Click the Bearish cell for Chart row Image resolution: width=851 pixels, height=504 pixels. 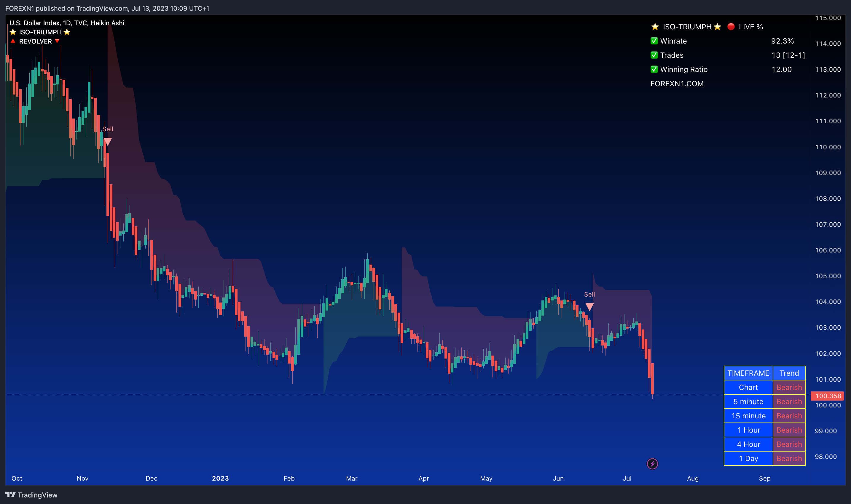[789, 387]
